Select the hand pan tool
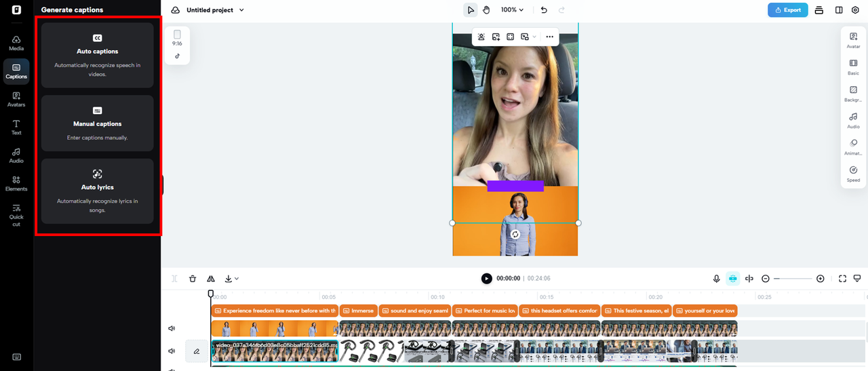868x371 pixels. pos(486,10)
